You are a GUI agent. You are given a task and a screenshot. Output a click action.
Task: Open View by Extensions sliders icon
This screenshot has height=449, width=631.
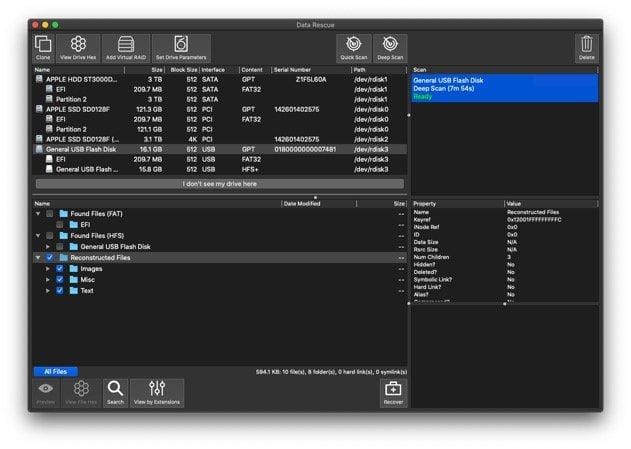pyautogui.click(x=157, y=393)
